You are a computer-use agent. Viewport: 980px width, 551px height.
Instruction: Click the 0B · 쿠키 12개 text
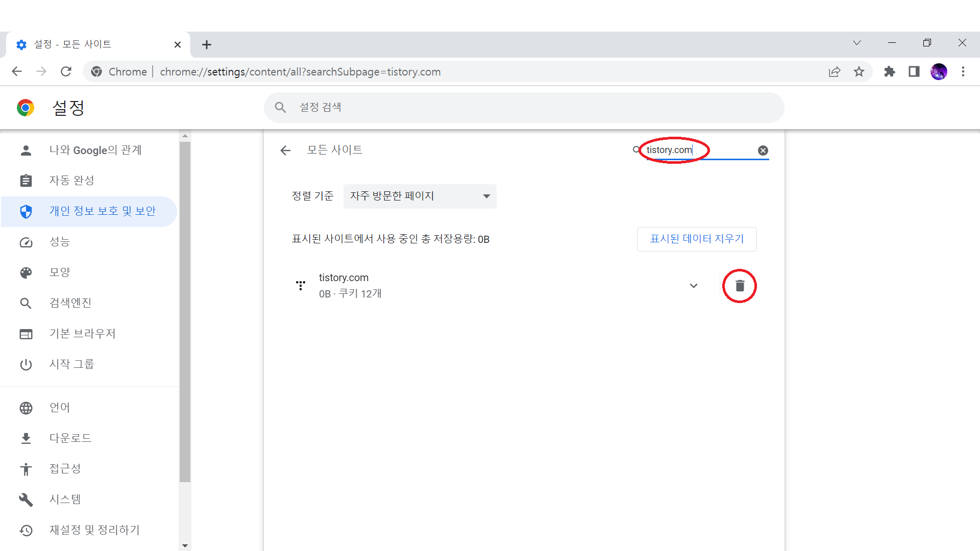350,294
